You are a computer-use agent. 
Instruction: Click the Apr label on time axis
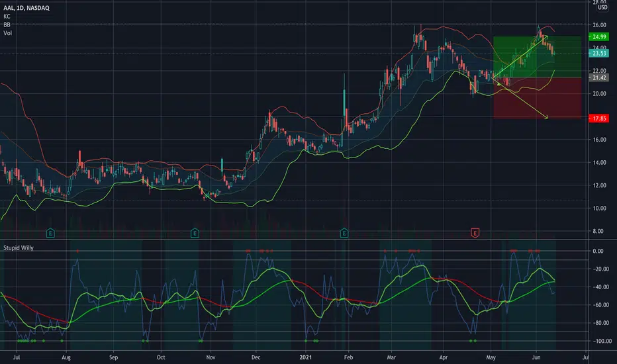pos(444,357)
